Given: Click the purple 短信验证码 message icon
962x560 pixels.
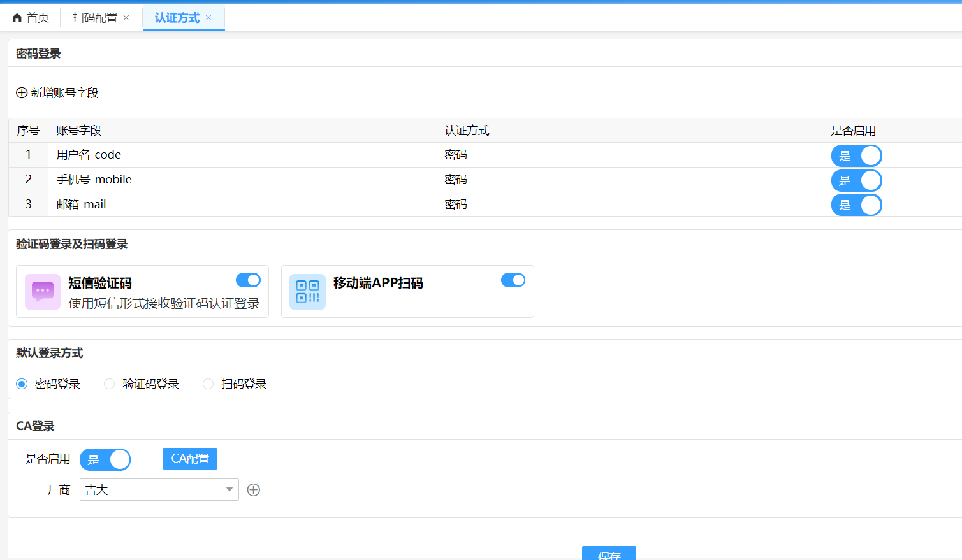Looking at the screenshot, I should (43, 292).
